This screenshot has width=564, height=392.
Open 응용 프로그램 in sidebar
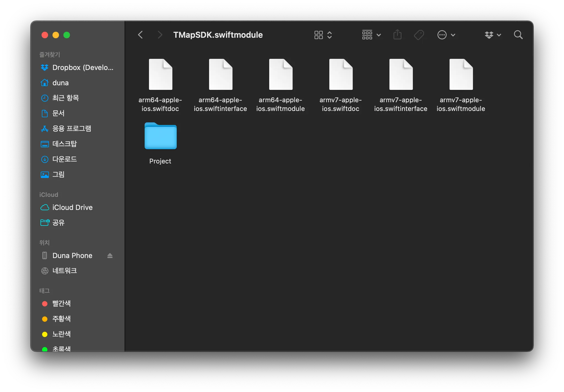click(x=72, y=129)
